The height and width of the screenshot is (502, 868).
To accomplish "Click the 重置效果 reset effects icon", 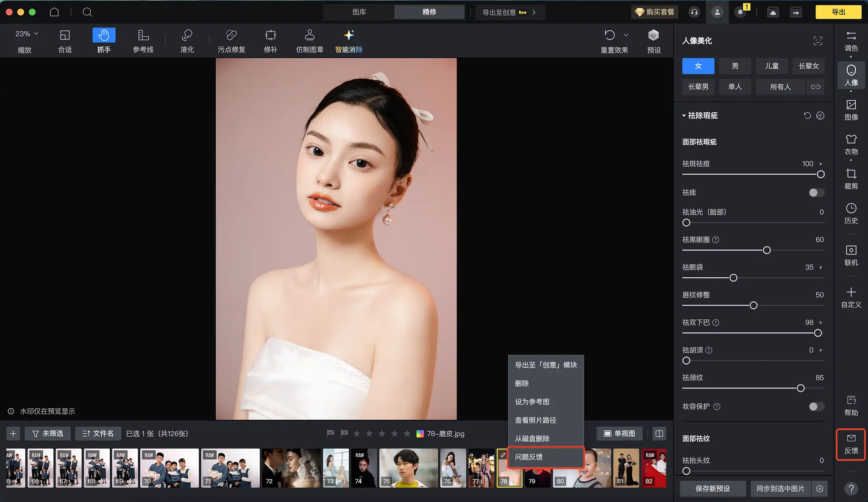I will pos(609,35).
